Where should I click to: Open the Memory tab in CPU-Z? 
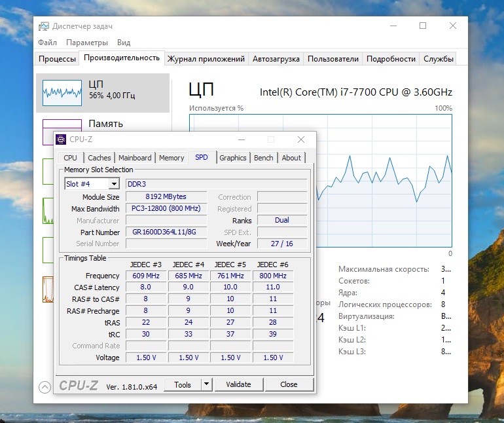pyautogui.click(x=171, y=158)
